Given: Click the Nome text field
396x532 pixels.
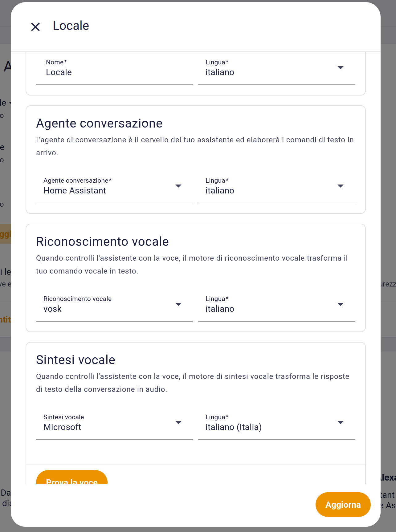Looking at the screenshot, I should 114,72.
